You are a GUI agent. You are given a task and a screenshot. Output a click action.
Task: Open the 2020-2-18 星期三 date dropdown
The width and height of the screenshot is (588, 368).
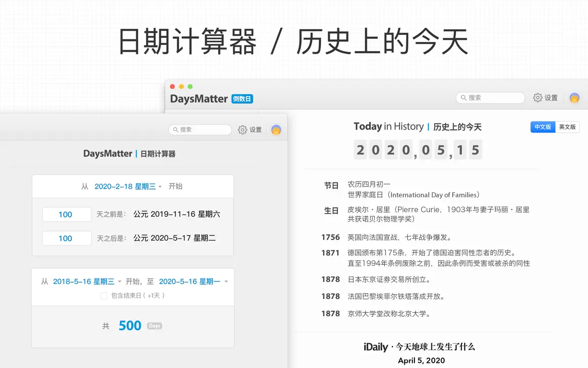coord(128,187)
